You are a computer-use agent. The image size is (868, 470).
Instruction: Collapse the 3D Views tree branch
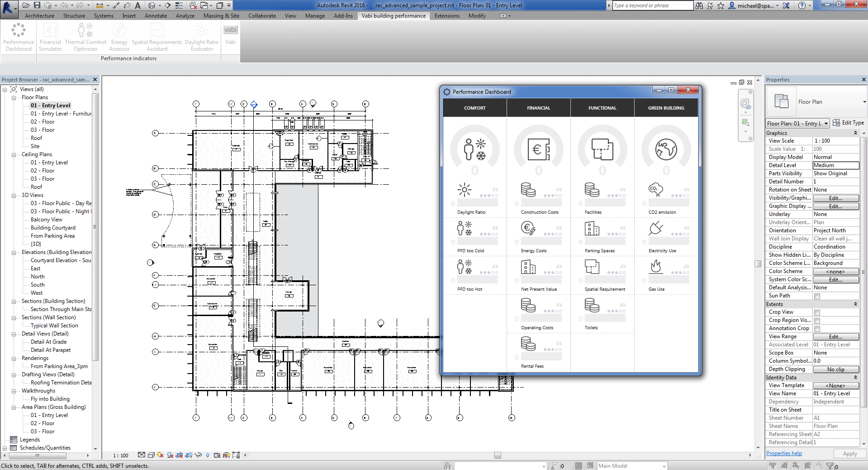point(14,195)
